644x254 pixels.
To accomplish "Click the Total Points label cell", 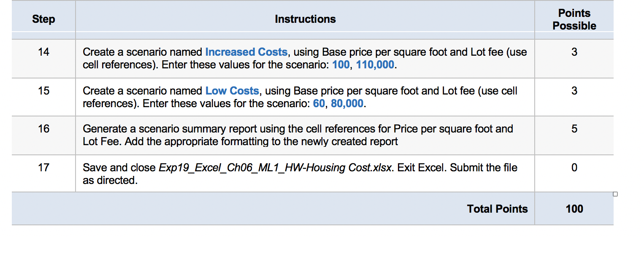I will (497, 208).
